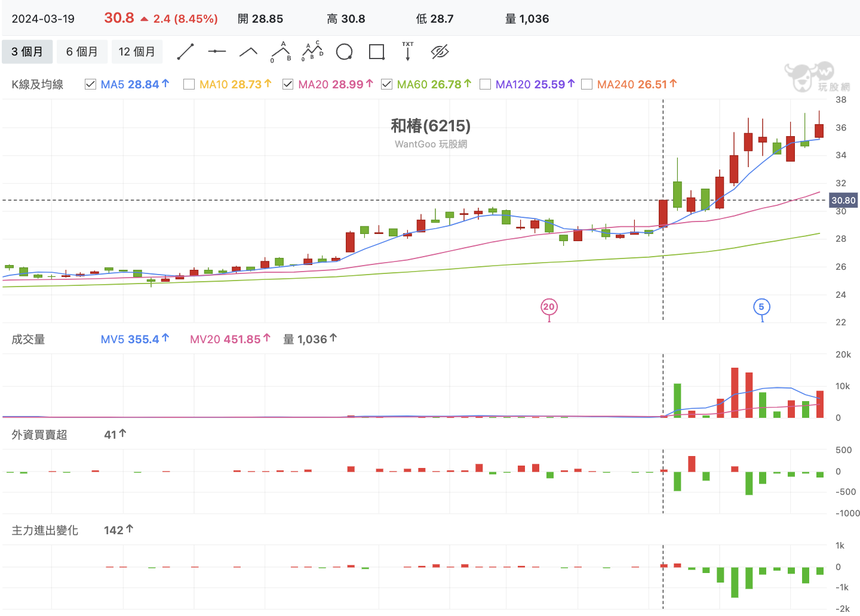The image size is (860, 616).
Task: Click the 量 1,036 volume text in header
Action: tap(527, 19)
